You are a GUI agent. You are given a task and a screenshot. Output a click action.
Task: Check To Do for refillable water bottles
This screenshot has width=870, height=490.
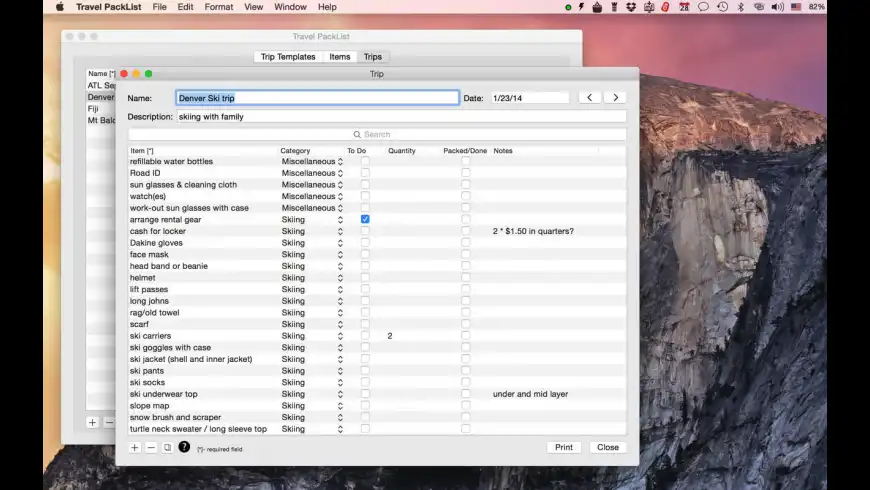[365, 161]
